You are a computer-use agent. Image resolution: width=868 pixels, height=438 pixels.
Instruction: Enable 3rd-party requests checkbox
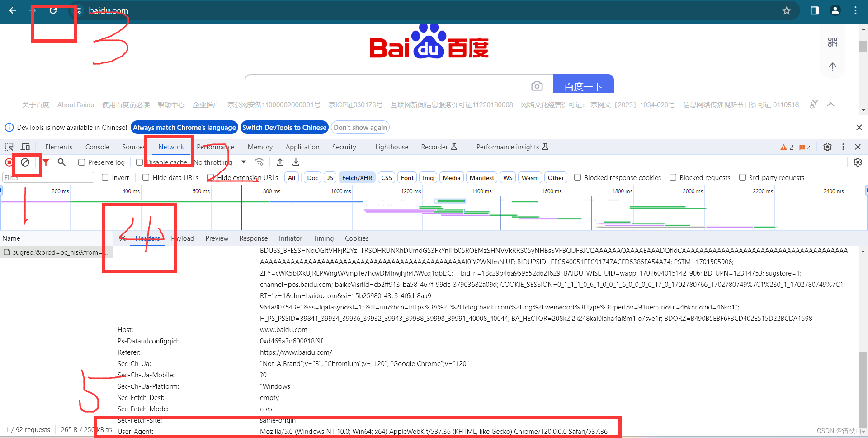tap(742, 177)
